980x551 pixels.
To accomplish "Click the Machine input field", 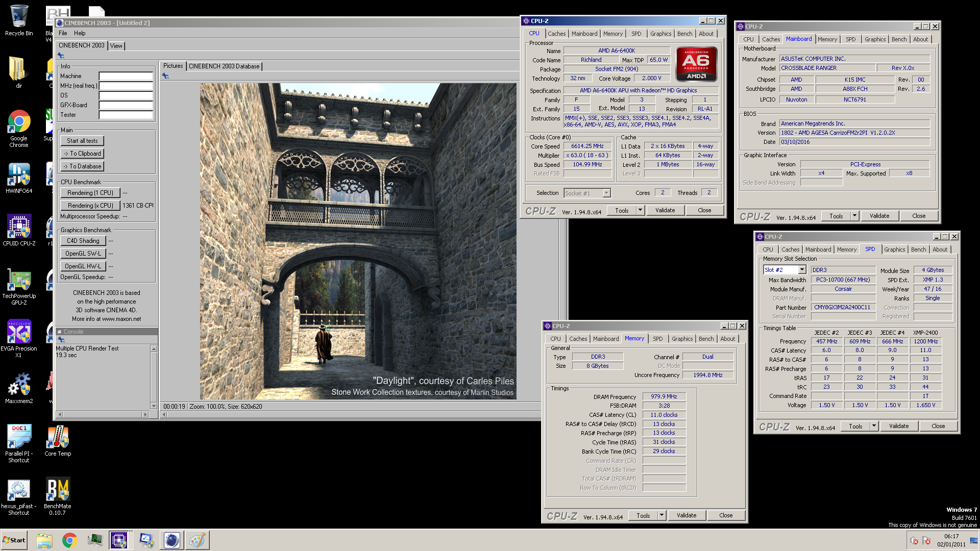I will pos(126,76).
